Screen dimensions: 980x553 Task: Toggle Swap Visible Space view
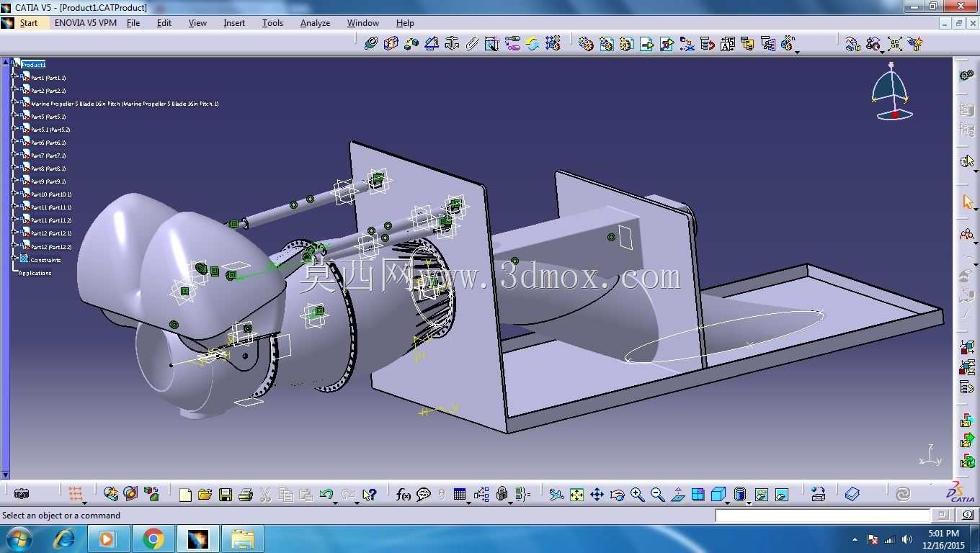[781, 495]
